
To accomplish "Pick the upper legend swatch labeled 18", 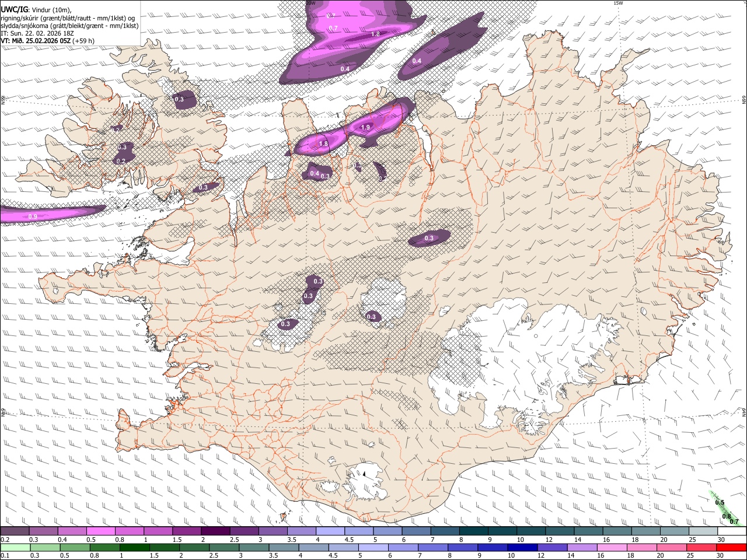I will click(645, 531).
